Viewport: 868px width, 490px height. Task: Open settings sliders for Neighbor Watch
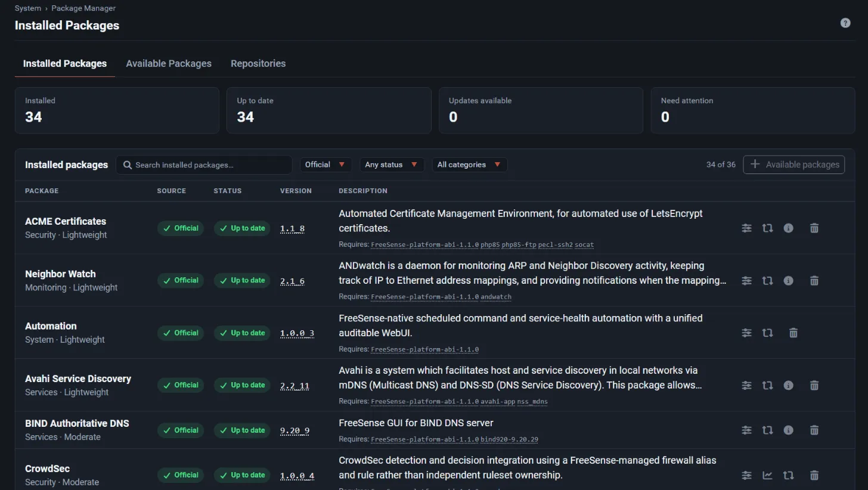tap(746, 280)
